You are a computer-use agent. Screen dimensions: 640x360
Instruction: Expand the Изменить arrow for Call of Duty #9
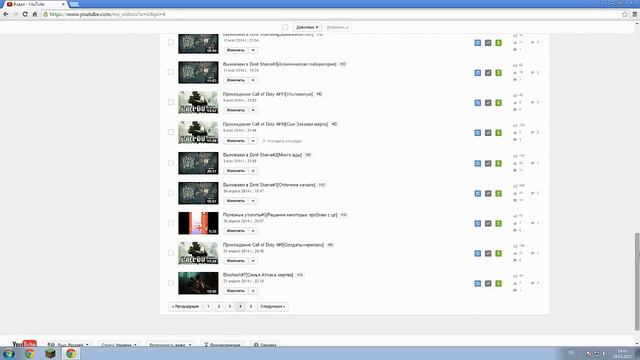(253, 261)
